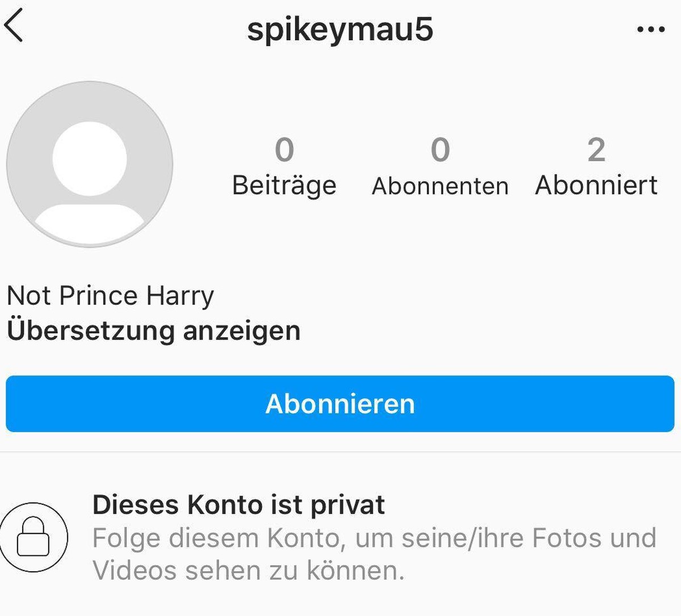Tap the number 2 above Abonniert

pos(596,150)
